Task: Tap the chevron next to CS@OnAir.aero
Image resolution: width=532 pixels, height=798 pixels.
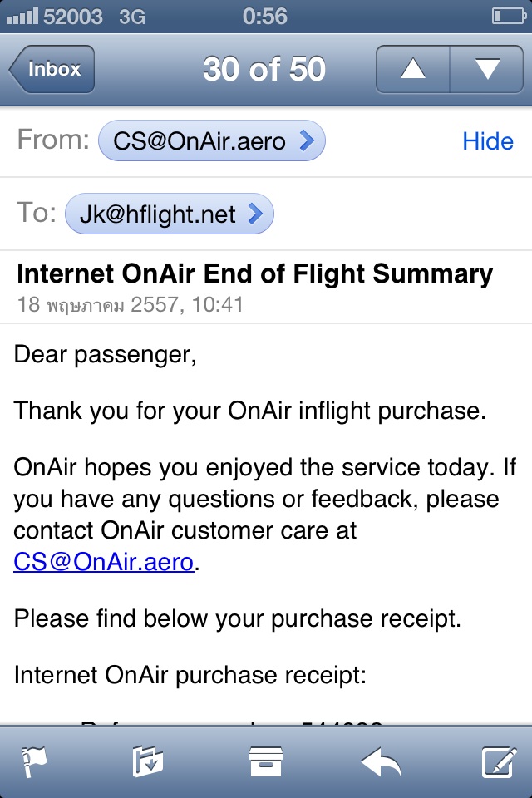Action: pos(307,141)
